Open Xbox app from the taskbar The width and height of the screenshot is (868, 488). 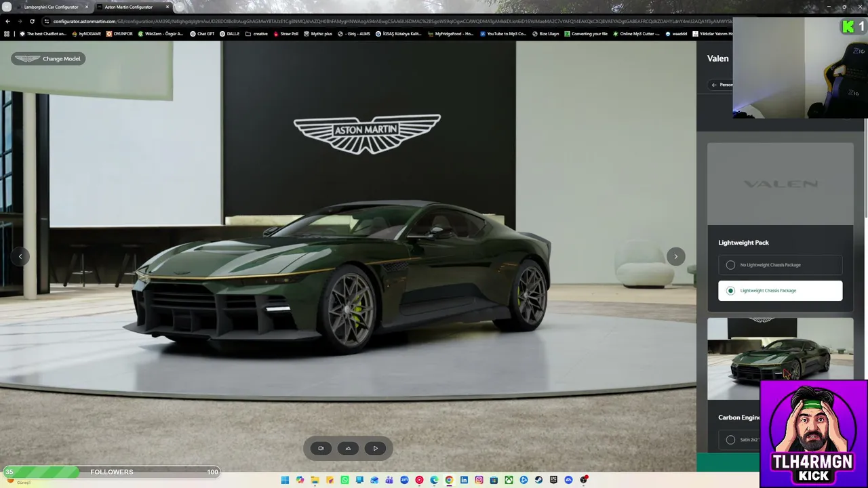[509, 480]
